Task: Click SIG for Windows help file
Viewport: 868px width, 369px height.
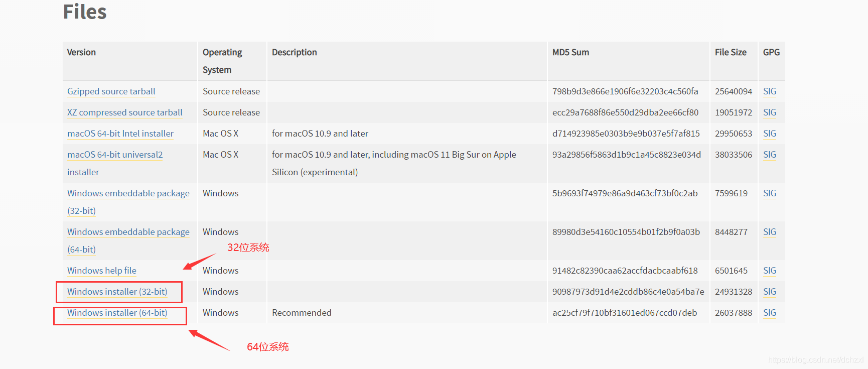Action: coord(769,271)
